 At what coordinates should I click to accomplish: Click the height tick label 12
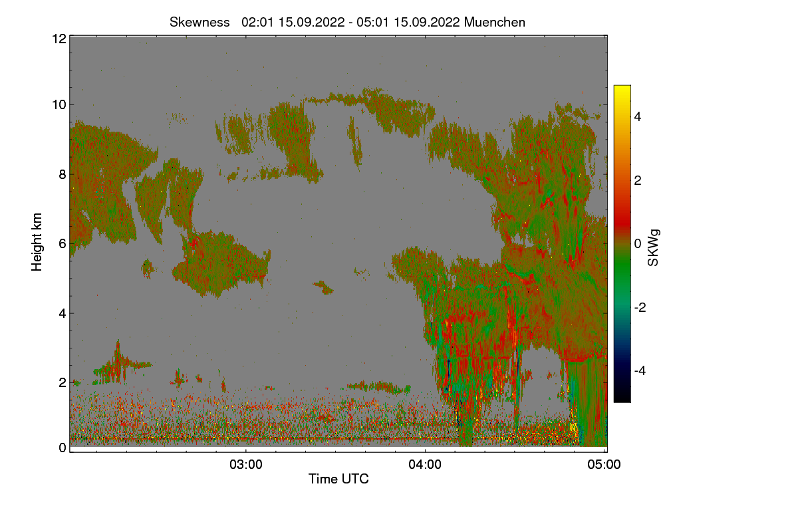pyautogui.click(x=58, y=39)
